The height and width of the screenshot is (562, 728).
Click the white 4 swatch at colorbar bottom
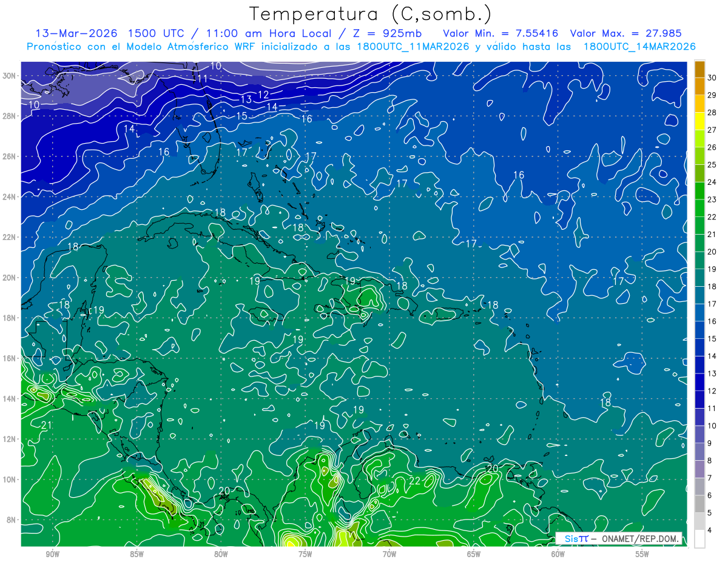point(699,539)
